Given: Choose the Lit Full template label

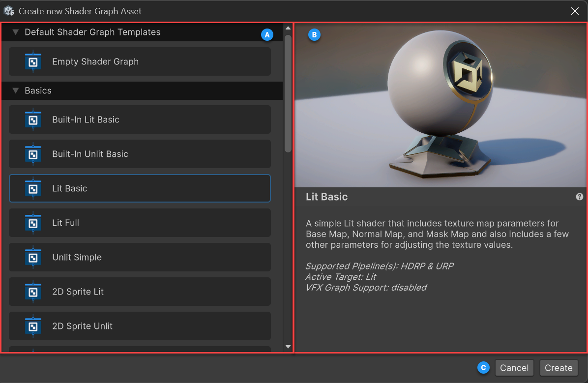Looking at the screenshot, I should point(66,223).
